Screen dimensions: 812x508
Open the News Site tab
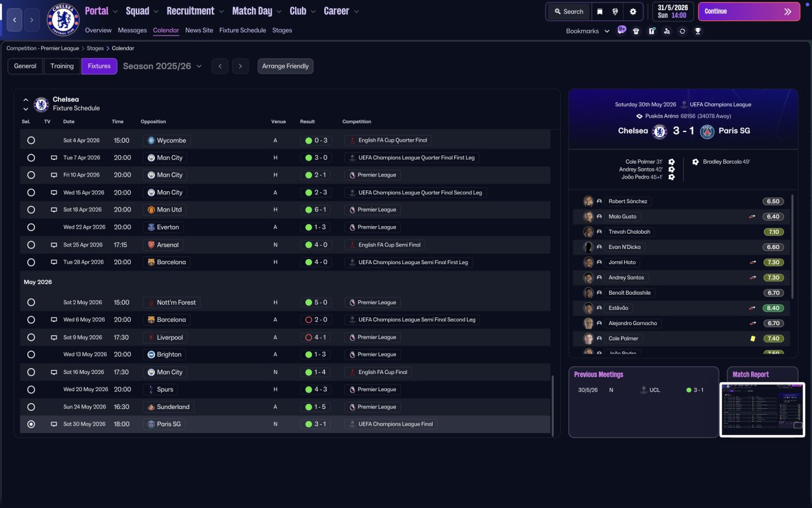[x=199, y=30]
